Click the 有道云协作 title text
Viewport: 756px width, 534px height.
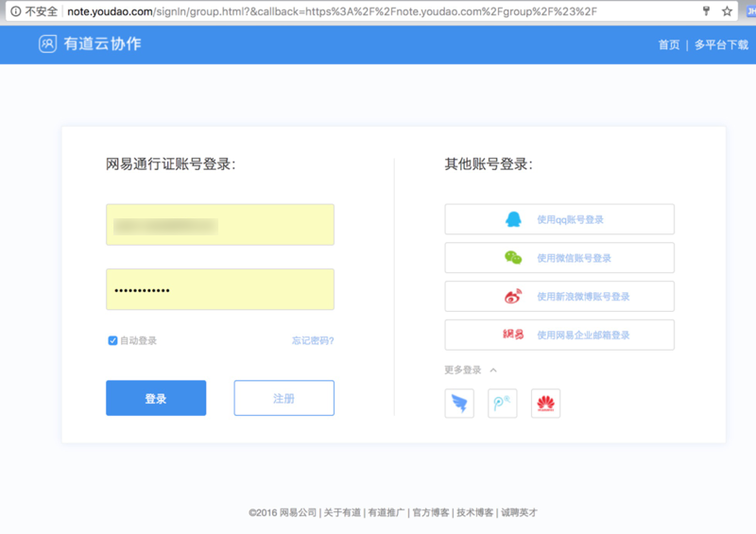click(x=102, y=43)
